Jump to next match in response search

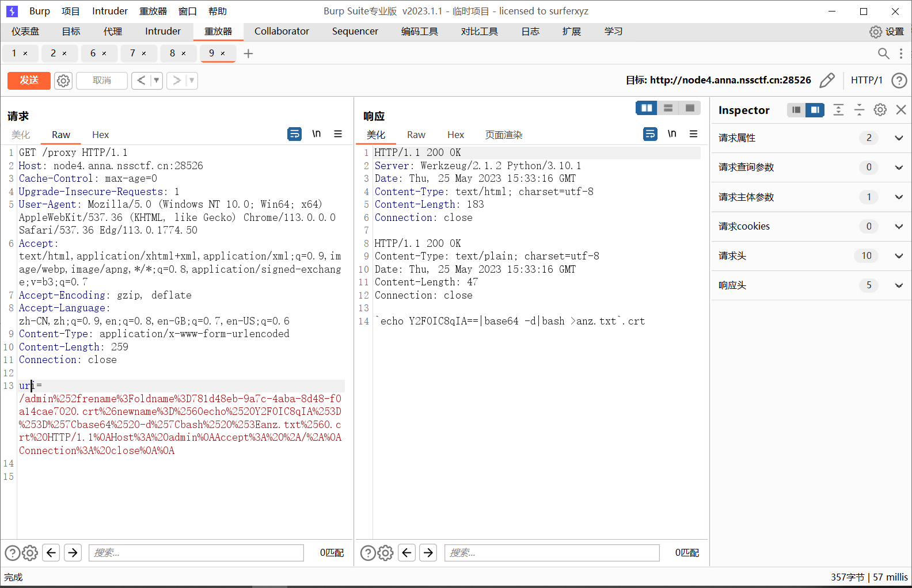pos(428,553)
